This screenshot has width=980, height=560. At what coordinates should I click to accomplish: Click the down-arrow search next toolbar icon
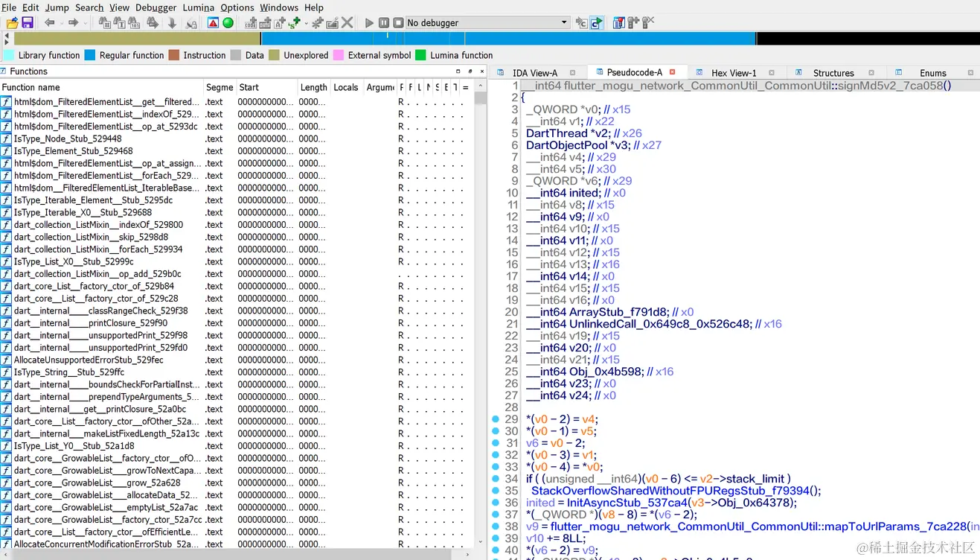[172, 22]
